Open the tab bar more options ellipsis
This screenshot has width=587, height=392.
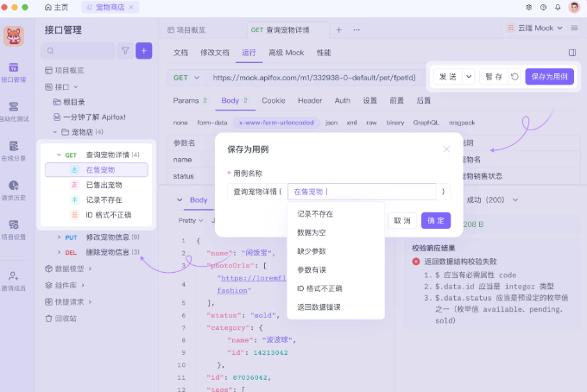[x=357, y=30]
